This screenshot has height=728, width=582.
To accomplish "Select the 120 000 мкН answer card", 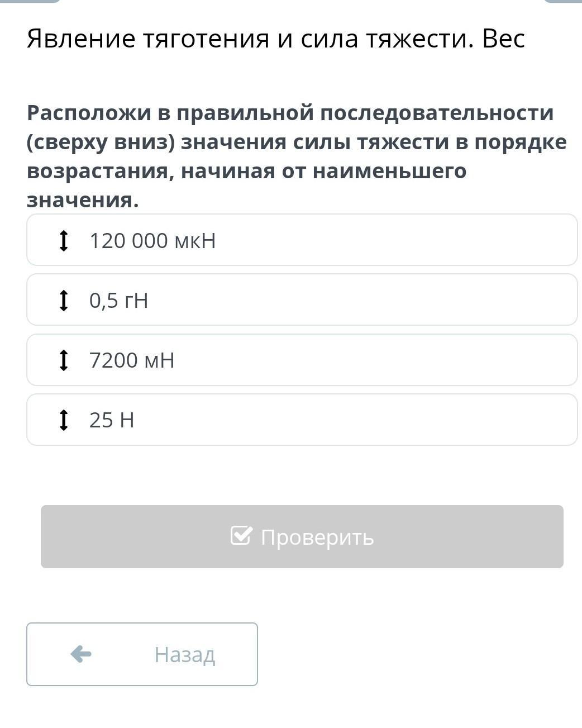I will click(302, 240).
